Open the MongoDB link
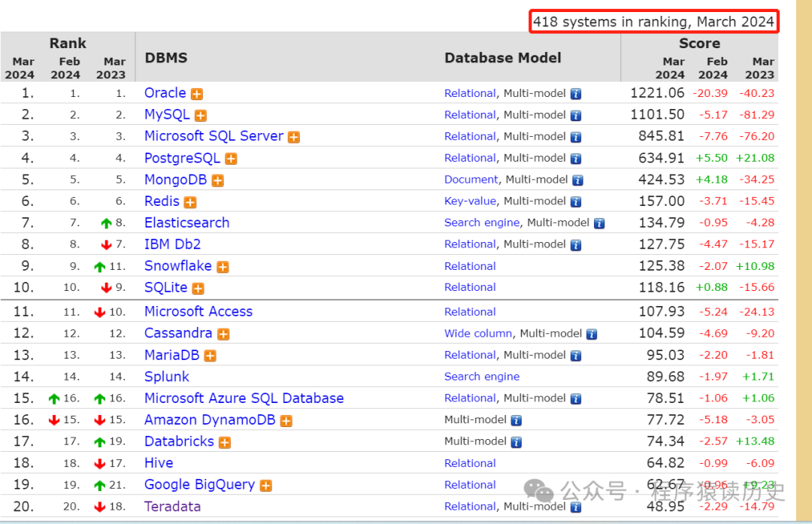The height and width of the screenshot is (524, 812). coord(175,180)
